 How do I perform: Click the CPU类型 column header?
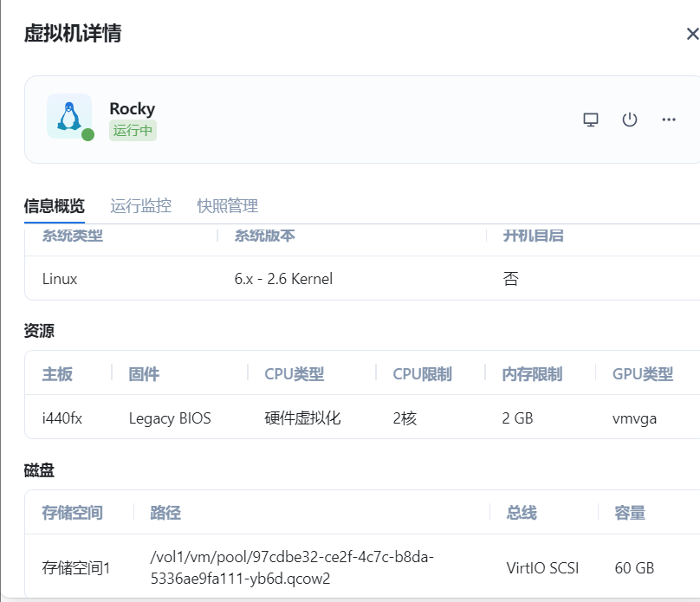tap(295, 374)
